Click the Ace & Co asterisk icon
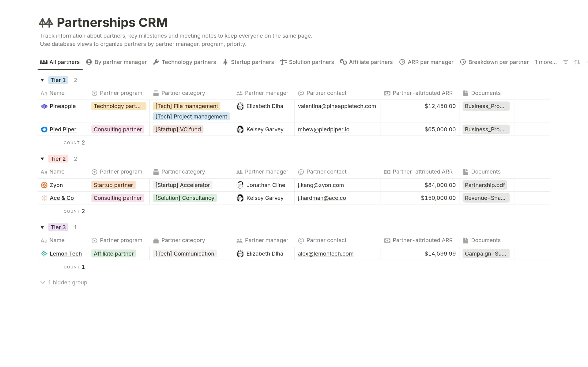Viewport: 588px width, 367px height. (44, 198)
